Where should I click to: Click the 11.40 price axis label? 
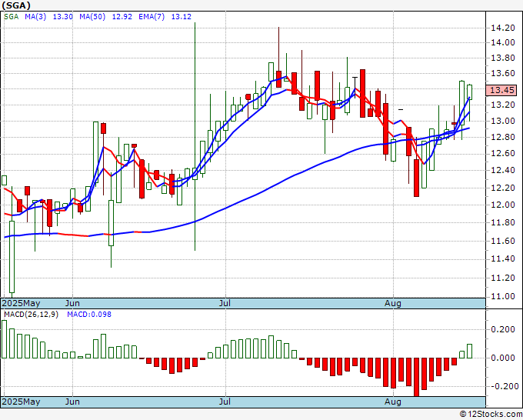coord(503,259)
